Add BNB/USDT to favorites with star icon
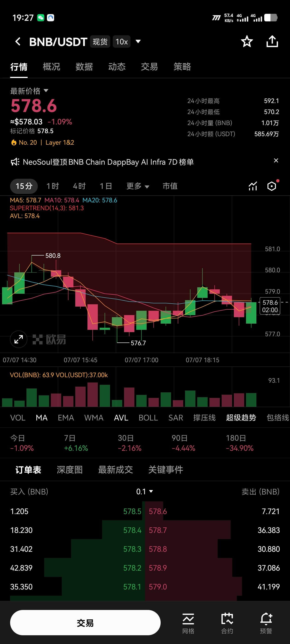 pos(247,41)
